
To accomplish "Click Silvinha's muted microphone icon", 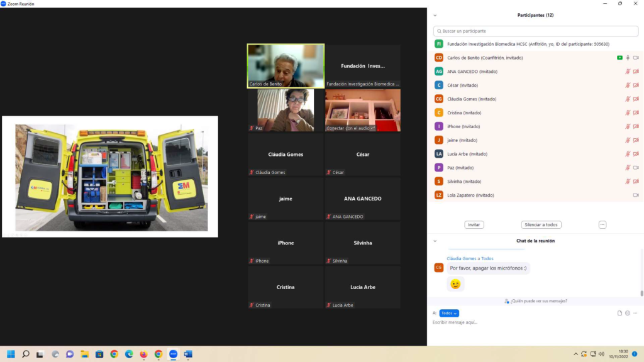I will coord(628,182).
